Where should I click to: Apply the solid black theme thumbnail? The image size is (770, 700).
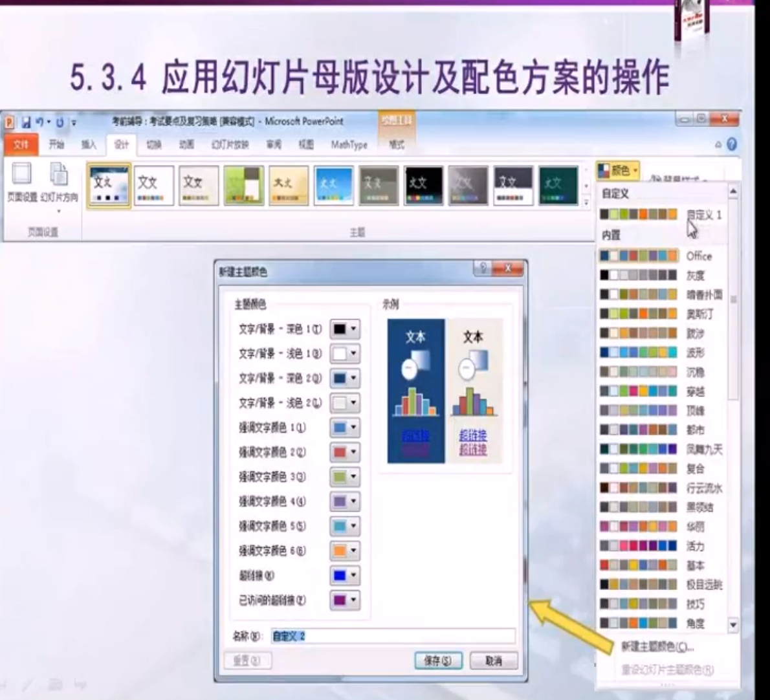click(x=424, y=186)
